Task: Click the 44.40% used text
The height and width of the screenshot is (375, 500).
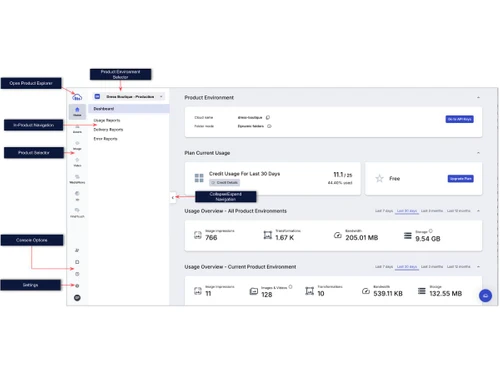Action: click(x=340, y=183)
